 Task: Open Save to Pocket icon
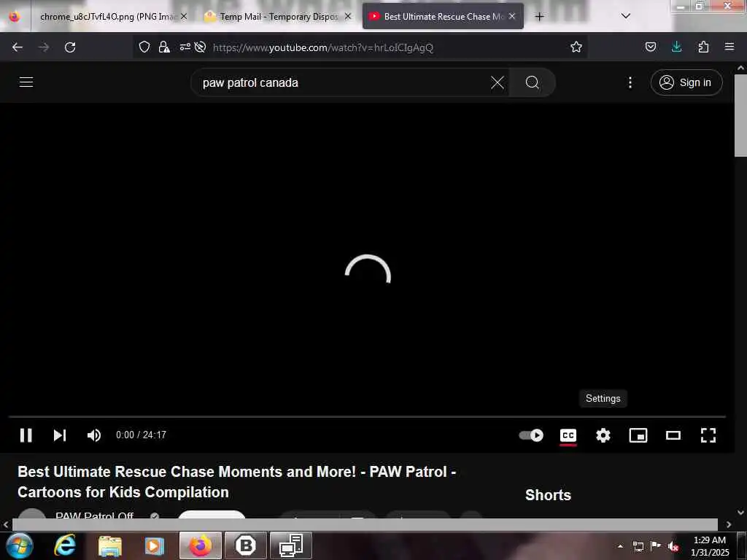[x=650, y=47]
